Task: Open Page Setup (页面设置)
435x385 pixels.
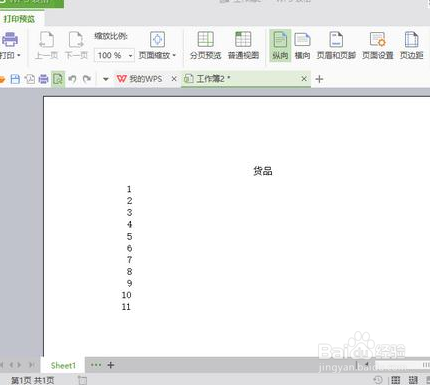Action: [377, 45]
